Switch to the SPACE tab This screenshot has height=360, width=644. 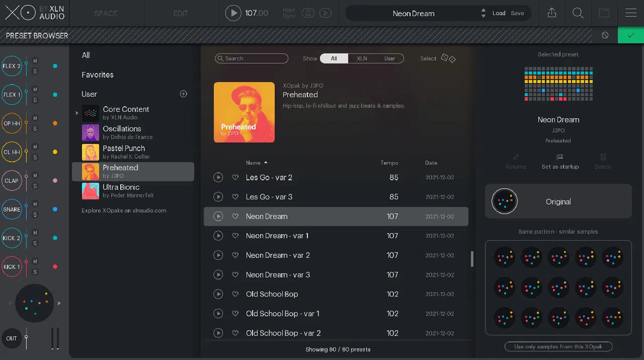(x=106, y=12)
